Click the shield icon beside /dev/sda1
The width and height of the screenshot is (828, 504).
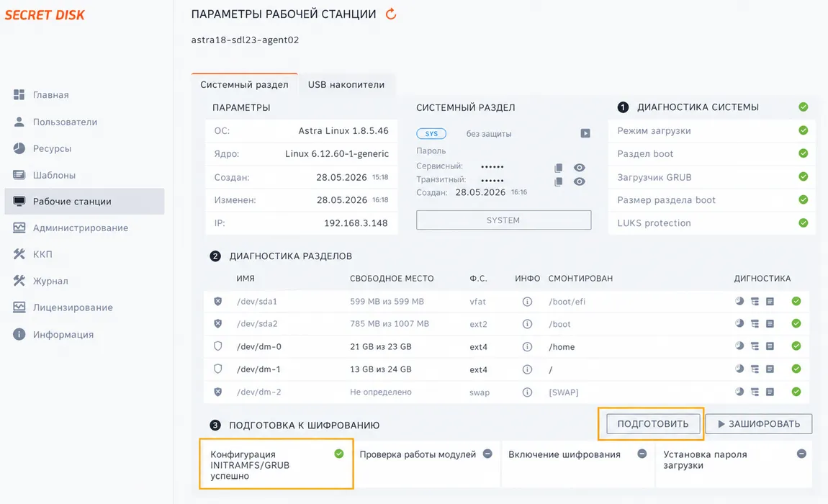[217, 301]
